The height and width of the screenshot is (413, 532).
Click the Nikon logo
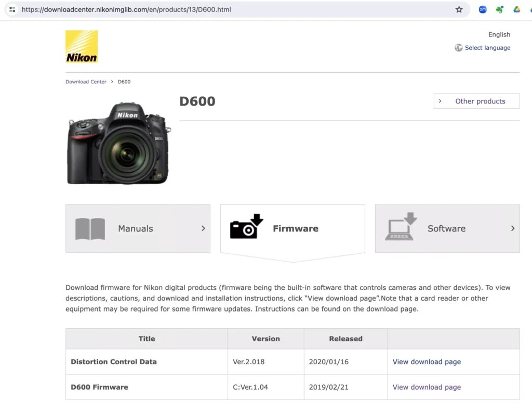pyautogui.click(x=82, y=47)
